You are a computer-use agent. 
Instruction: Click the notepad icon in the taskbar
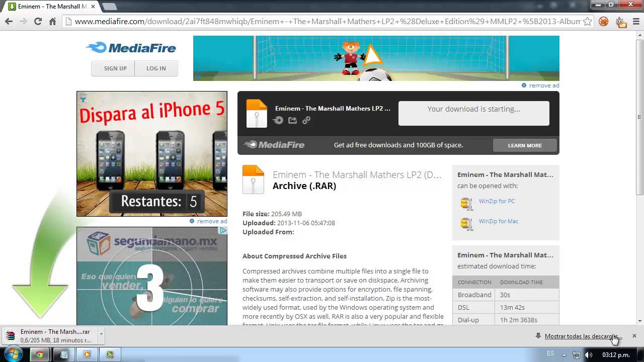pyautogui.click(x=63, y=354)
